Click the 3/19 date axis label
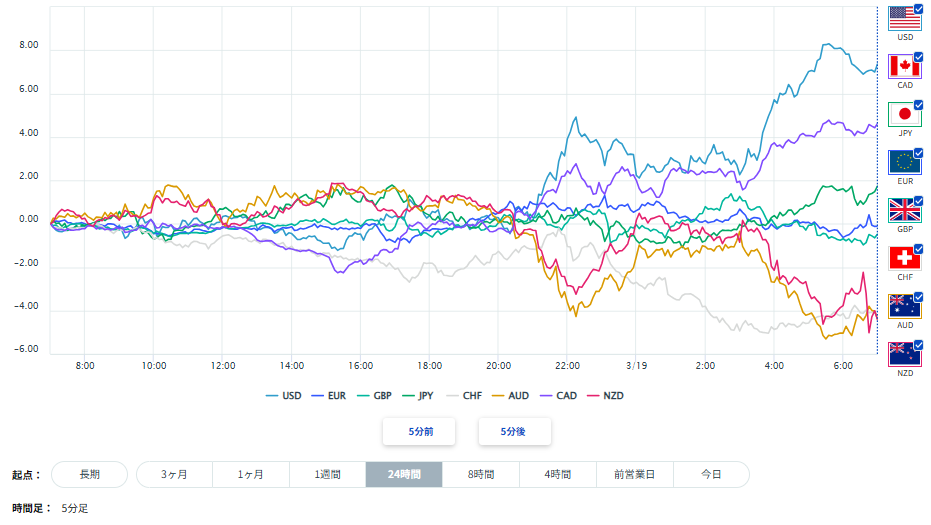Viewport: 931px width, 525px height. point(636,366)
